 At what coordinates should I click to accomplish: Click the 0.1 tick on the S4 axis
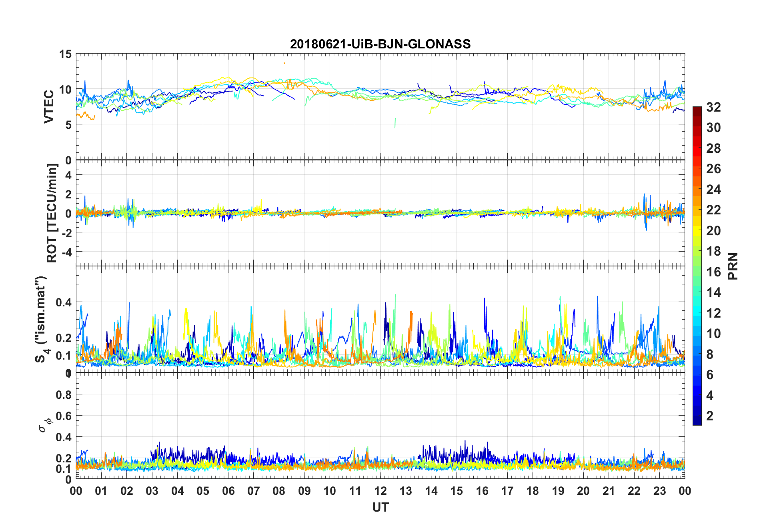pos(64,356)
